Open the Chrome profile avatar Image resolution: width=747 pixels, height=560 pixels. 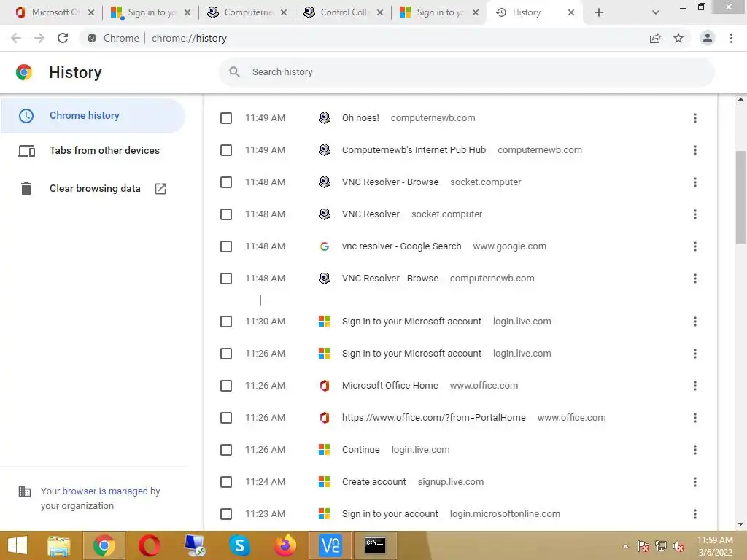coord(708,38)
